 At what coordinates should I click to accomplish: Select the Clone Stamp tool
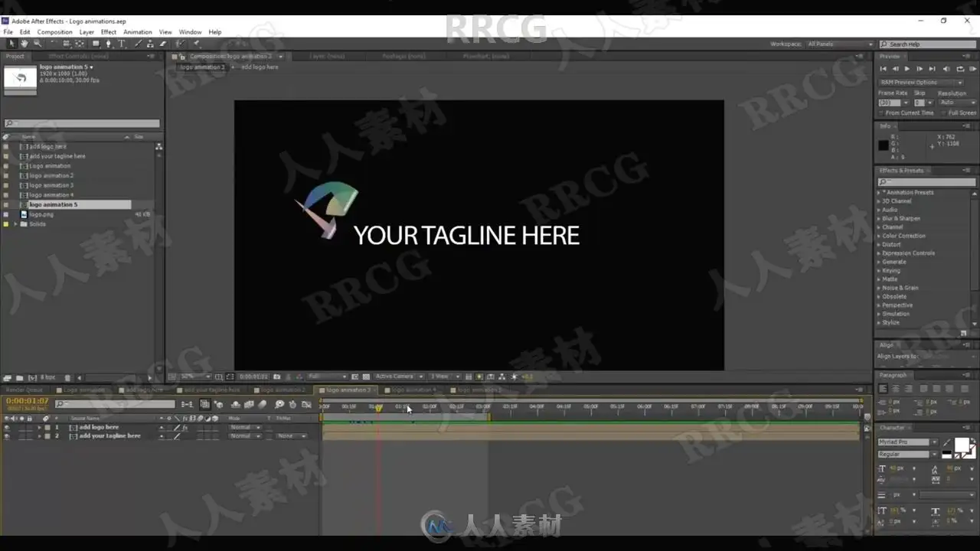point(150,44)
